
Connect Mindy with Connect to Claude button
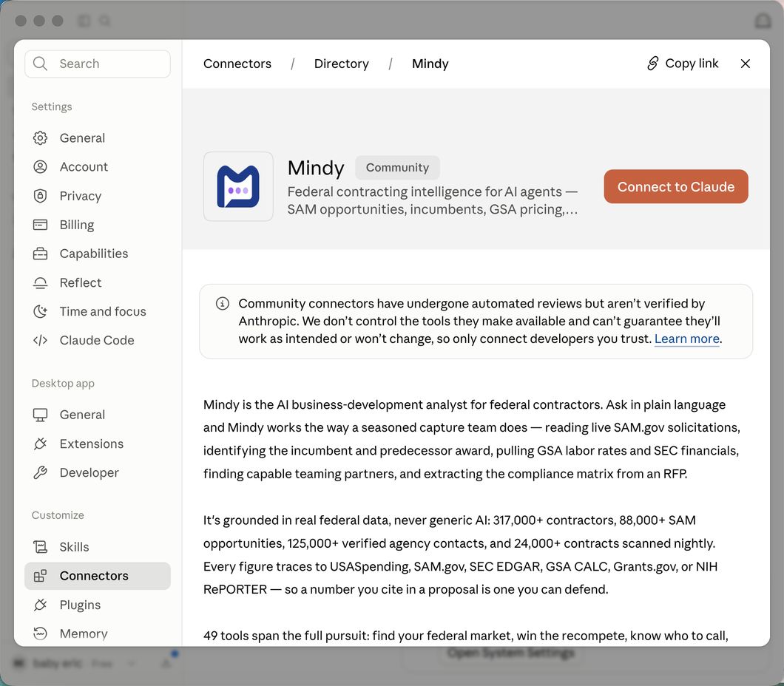(x=676, y=186)
